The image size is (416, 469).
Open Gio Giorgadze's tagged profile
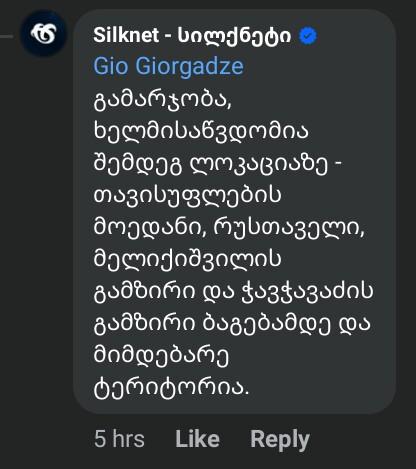168,66
